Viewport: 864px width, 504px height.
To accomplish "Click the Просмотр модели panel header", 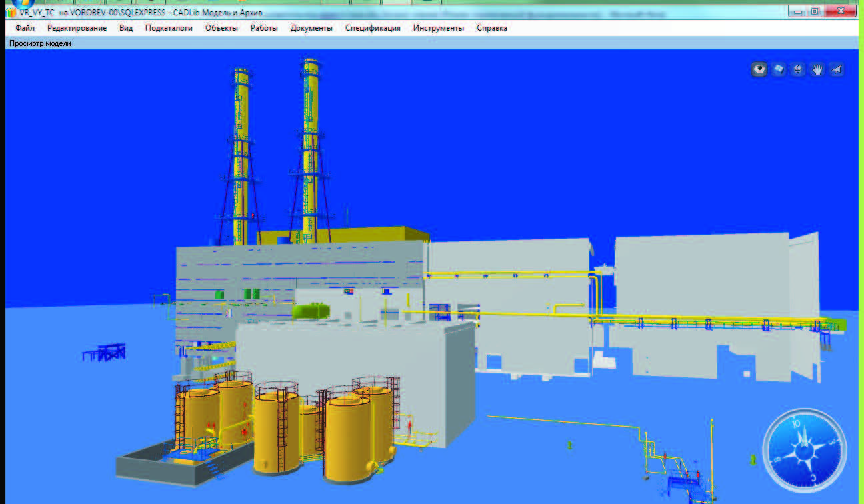I will click(40, 43).
